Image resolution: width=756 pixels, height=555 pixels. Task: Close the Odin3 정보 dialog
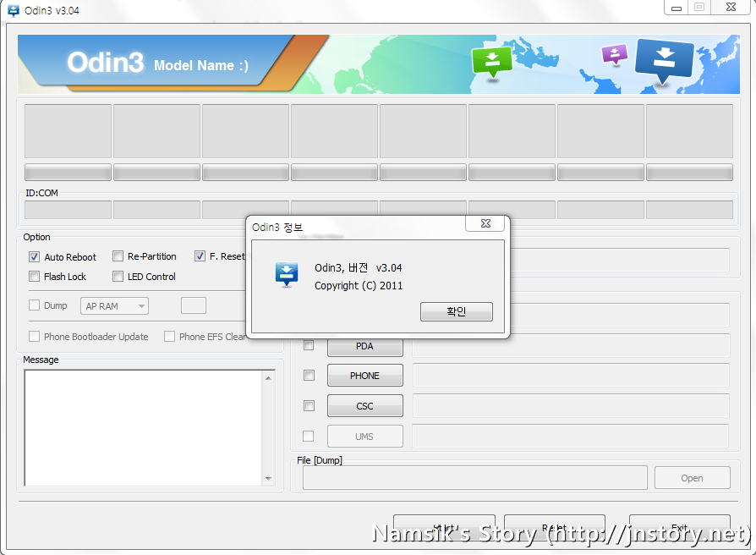coord(485,223)
